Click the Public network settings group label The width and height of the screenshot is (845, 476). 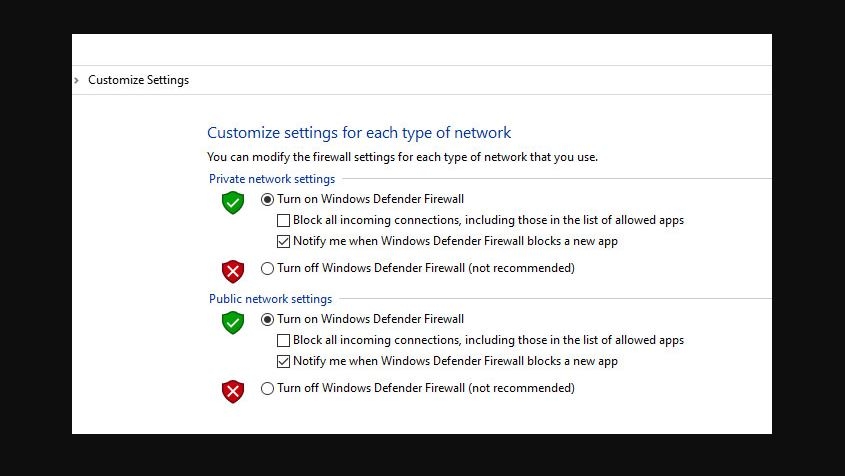(x=270, y=299)
